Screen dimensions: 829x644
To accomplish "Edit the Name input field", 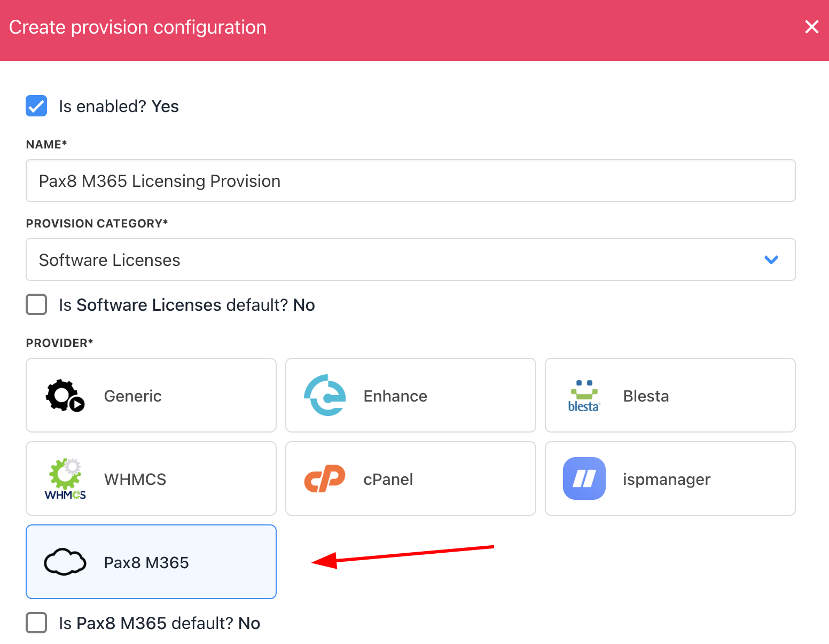I will tap(410, 180).
